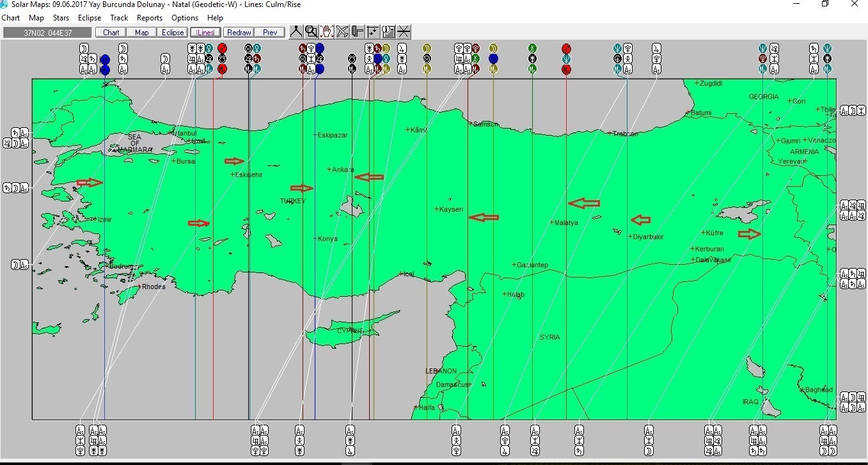Viewport: 868px width, 465px height.
Task: Click the red arrow above Malatya
Action: tap(584, 203)
